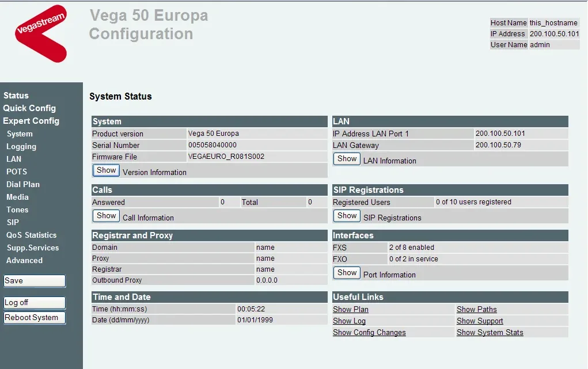
Task: Select the serial number 005058040000
Action: coord(213,144)
